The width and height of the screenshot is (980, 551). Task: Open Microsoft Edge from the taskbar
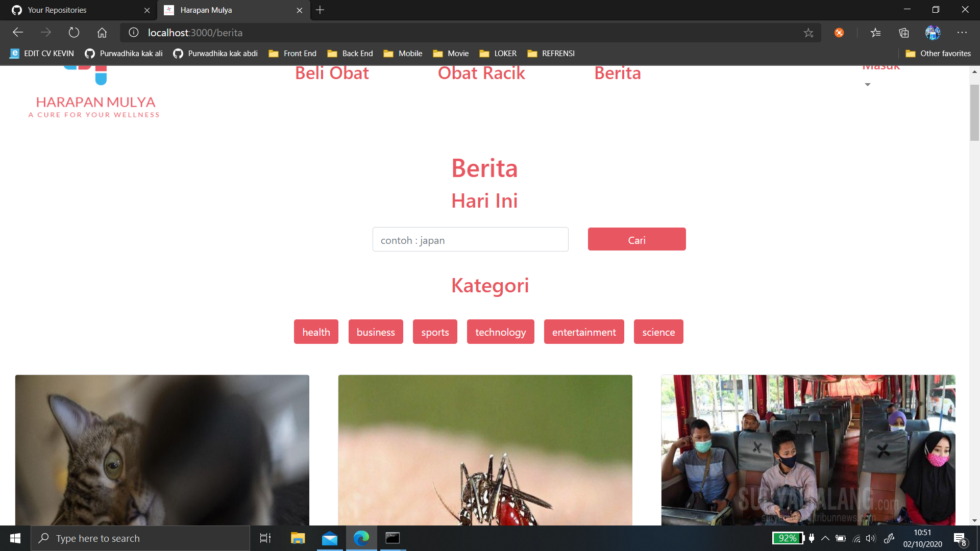pos(361,538)
